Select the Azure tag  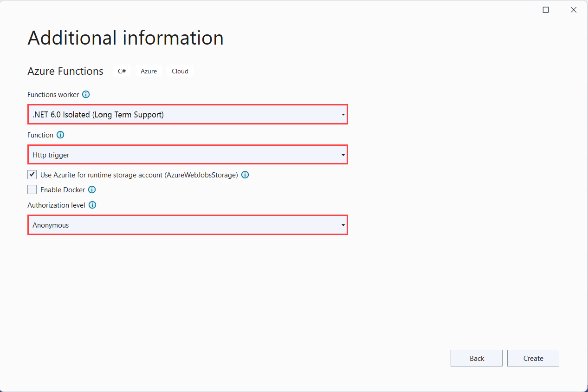pyautogui.click(x=149, y=71)
